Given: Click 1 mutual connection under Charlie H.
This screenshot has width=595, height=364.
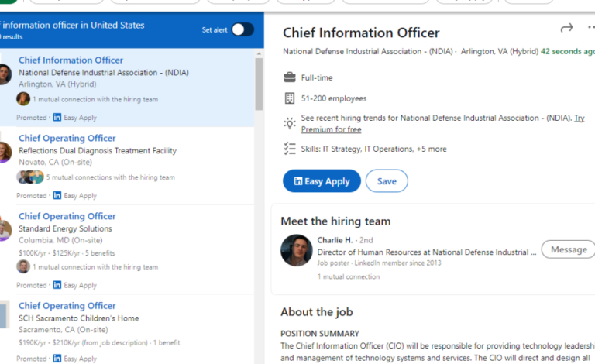Looking at the screenshot, I should [x=349, y=276].
